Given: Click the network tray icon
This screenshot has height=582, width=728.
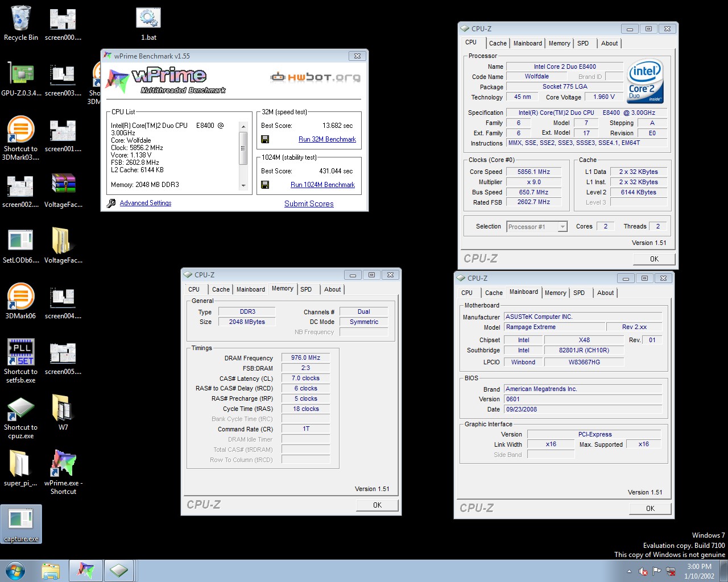Looking at the screenshot, I should pos(671,571).
